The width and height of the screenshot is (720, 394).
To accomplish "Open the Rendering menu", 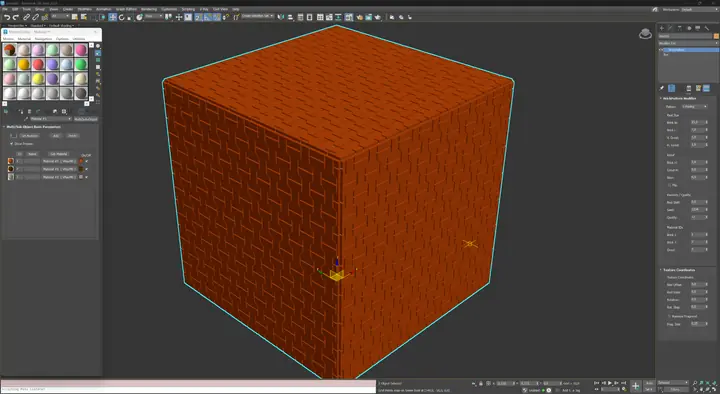I will 149,9.
